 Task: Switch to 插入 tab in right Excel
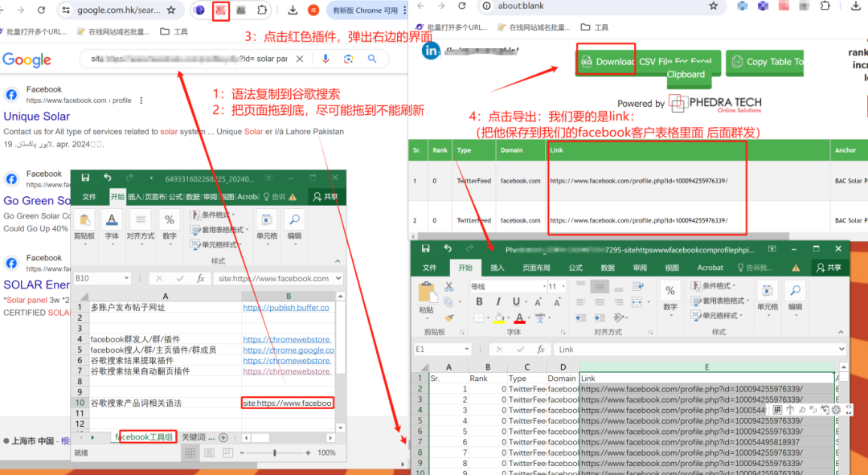tap(497, 268)
